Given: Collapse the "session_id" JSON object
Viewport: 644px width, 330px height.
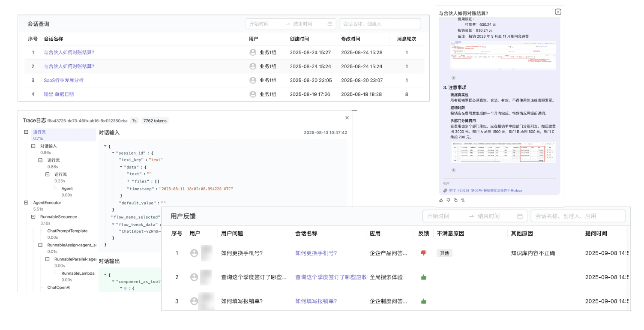Looking at the screenshot, I should click(x=113, y=153).
